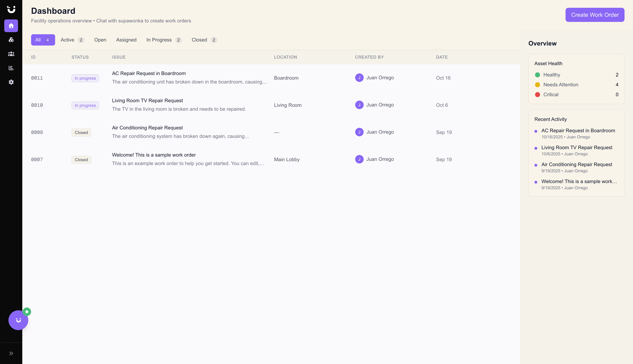This screenshot has width=633, height=364.
Task: Click the supawonka logo in sidebar
Action: [11, 10]
